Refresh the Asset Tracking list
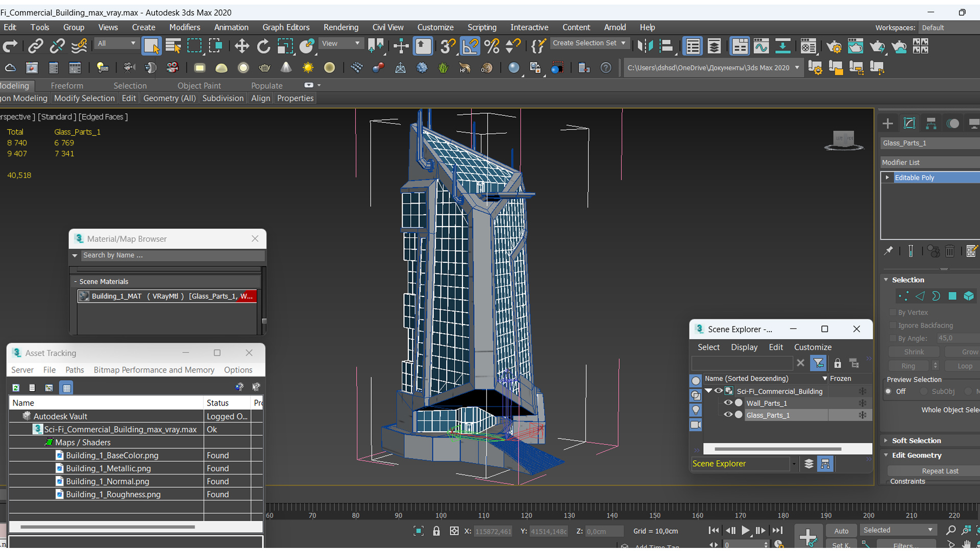Screen dimensions: 980x551 click(16, 388)
